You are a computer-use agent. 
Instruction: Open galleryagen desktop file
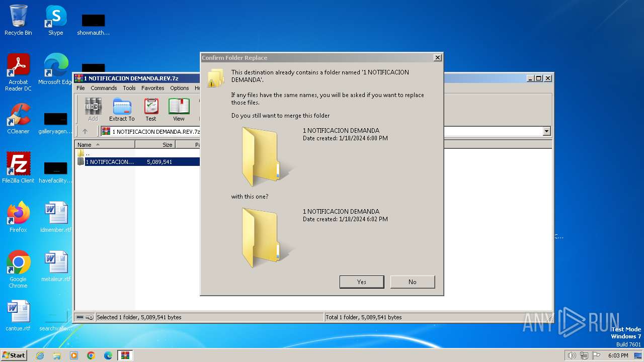tap(55, 123)
